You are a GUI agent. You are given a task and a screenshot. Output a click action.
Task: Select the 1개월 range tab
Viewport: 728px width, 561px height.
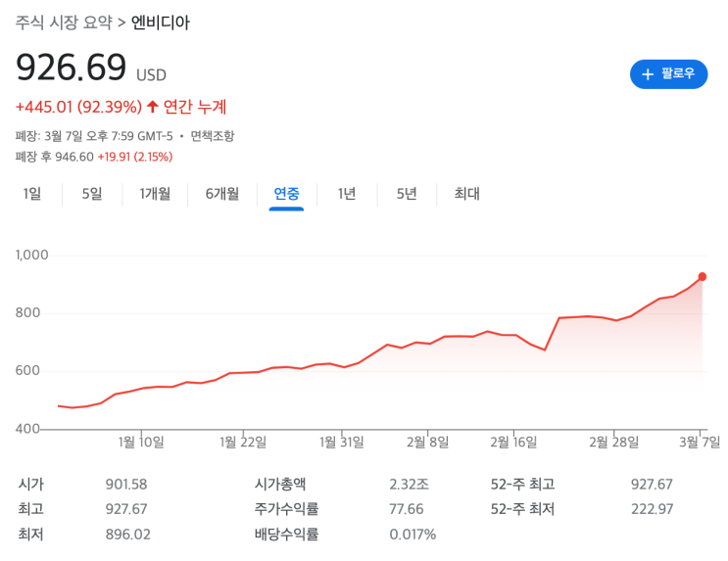point(155,194)
